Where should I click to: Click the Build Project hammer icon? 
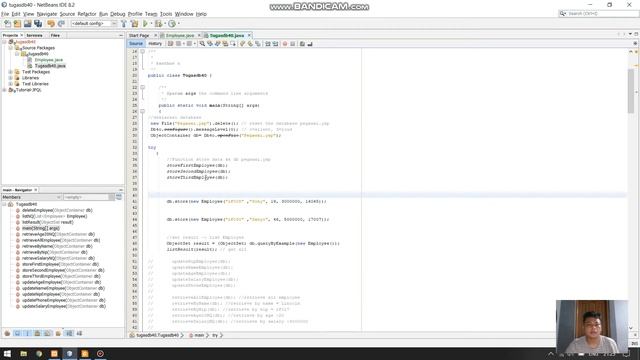(124, 24)
